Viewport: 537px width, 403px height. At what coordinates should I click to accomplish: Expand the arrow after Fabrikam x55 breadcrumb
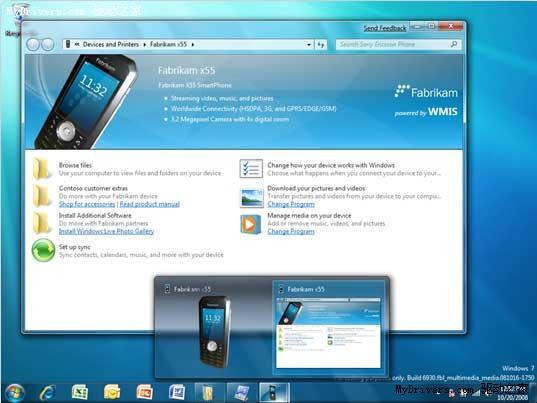tap(193, 45)
